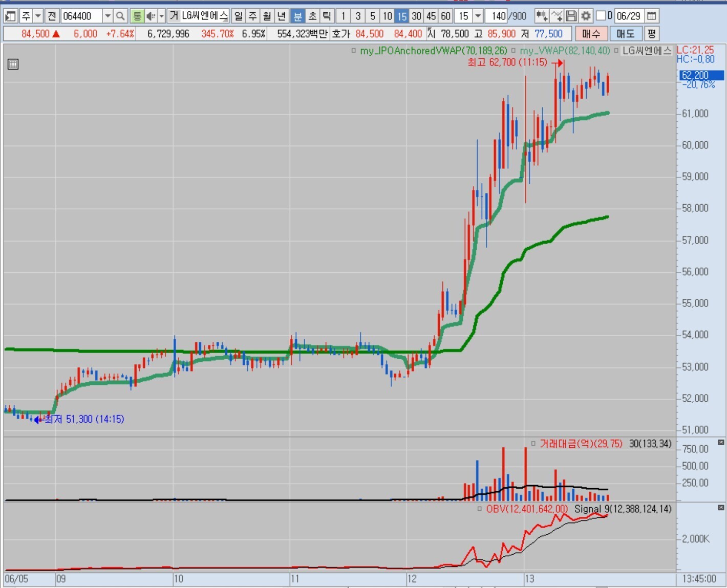Click the 최저 51,300 (14:15) low marker
This screenshot has width=727, height=588.
coord(84,419)
